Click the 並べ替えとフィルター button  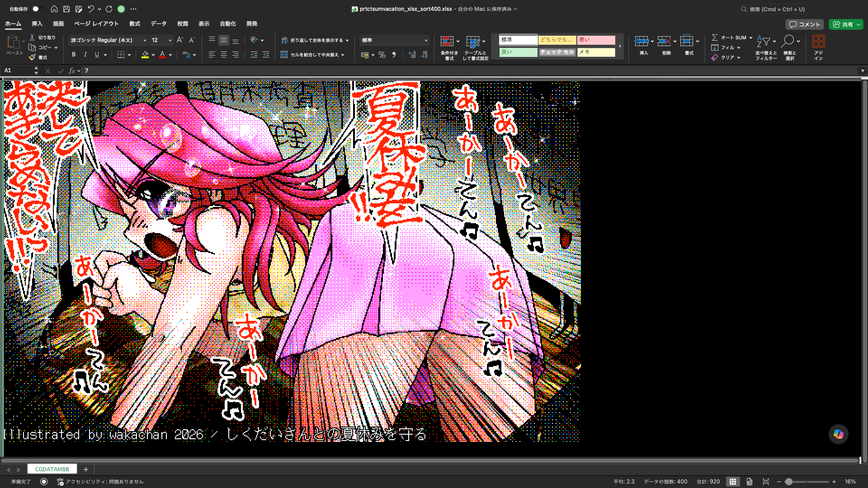(766, 48)
